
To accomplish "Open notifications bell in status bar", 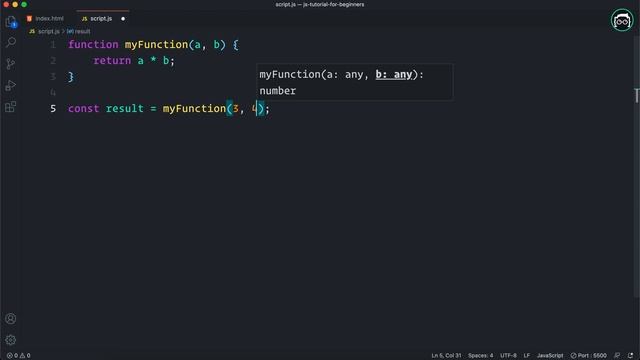I will tap(631, 356).
